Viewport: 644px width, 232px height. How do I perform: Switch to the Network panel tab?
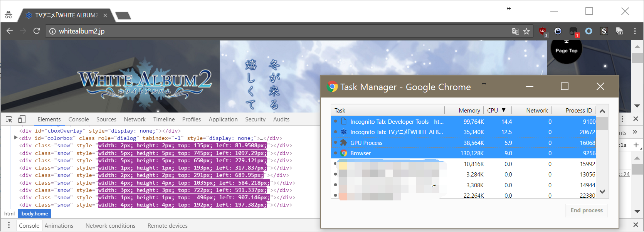tap(135, 119)
